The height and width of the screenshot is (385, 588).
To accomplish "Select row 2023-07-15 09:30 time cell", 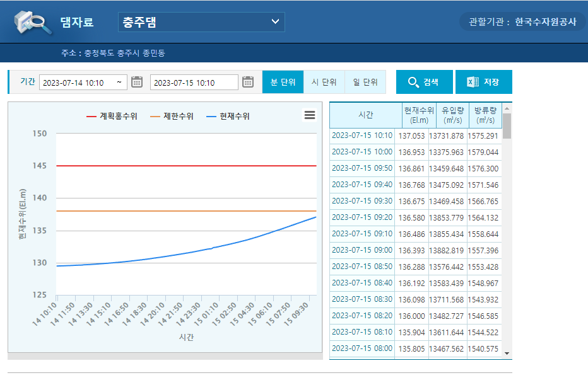I will tap(362, 201).
